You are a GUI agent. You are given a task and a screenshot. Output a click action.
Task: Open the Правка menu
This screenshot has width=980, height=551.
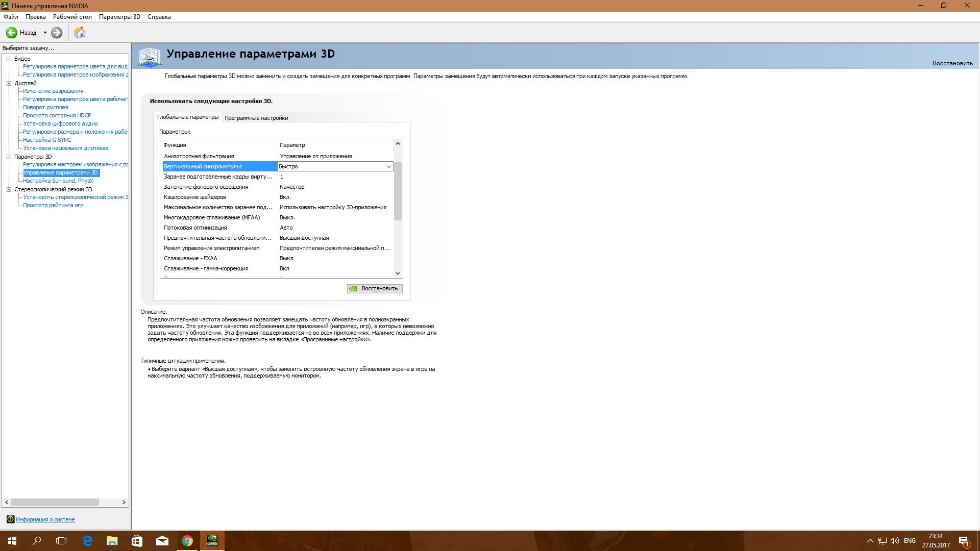coord(36,17)
